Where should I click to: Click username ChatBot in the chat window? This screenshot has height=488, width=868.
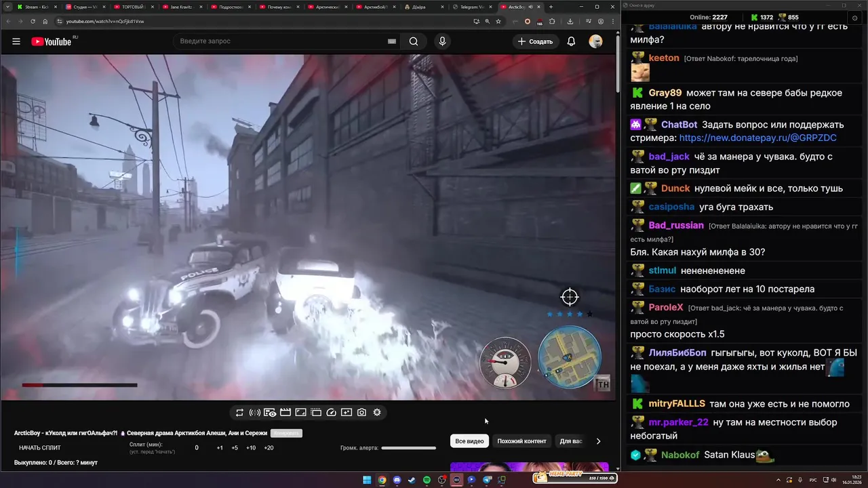click(679, 125)
